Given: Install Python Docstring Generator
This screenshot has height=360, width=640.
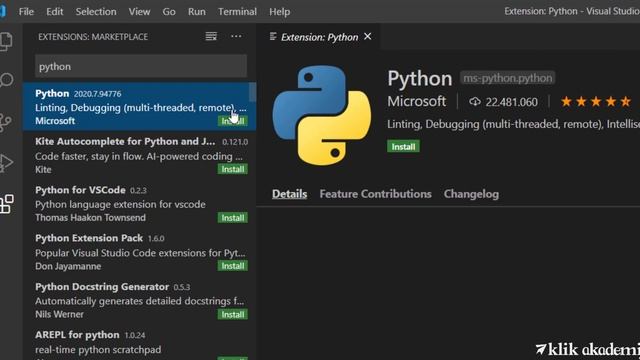Looking at the screenshot, I should (x=233, y=315).
